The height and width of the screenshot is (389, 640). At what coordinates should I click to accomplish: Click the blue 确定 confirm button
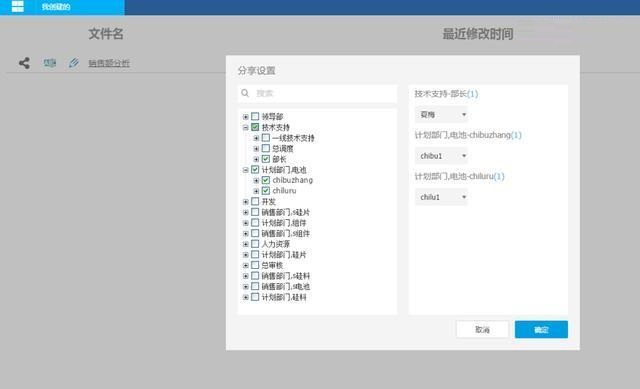point(541,329)
